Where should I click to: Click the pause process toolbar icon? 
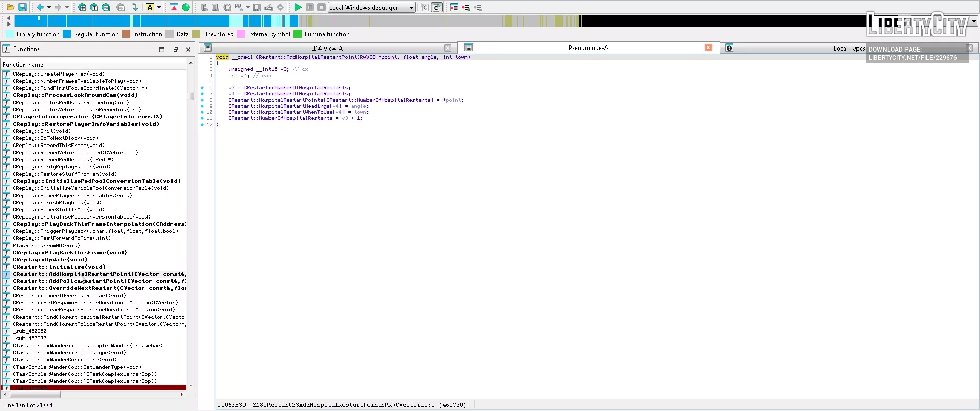point(310,7)
